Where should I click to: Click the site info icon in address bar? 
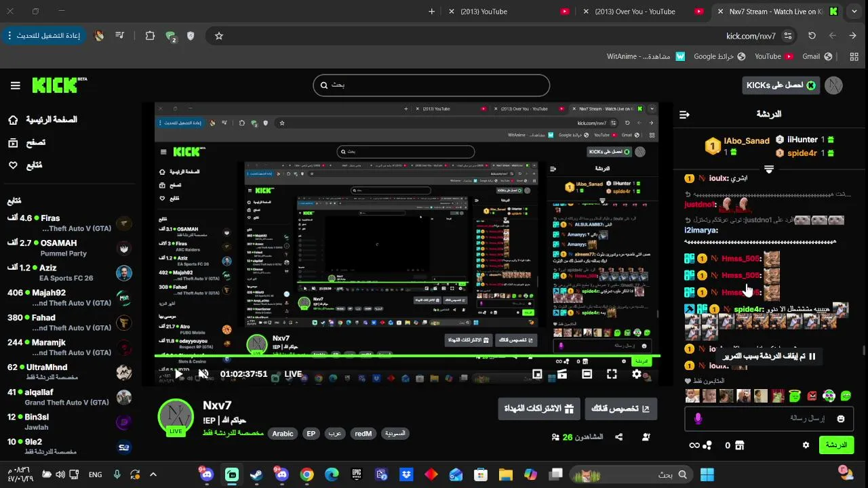pyautogui.click(x=787, y=36)
